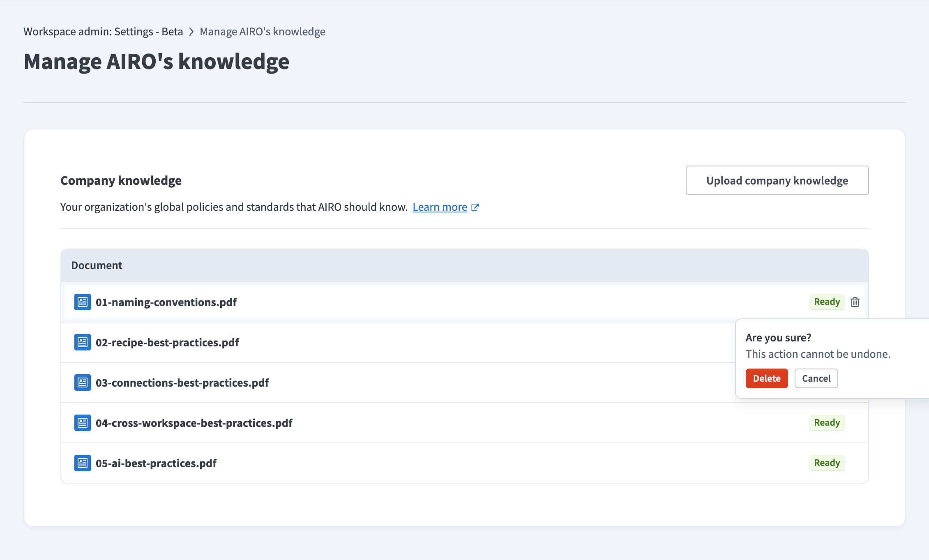This screenshot has height=560, width=929.
Task: Go to Workspace admin: Settings - Beta breadcrumb
Action: [x=103, y=32]
